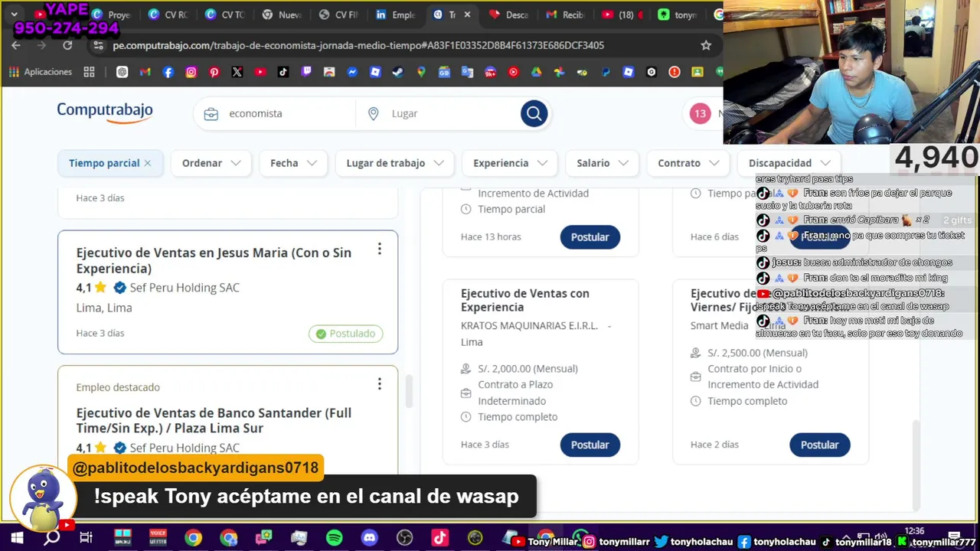Click the job list vertical scrollbar
The height and width of the screenshot is (551, 980).
click(409, 391)
